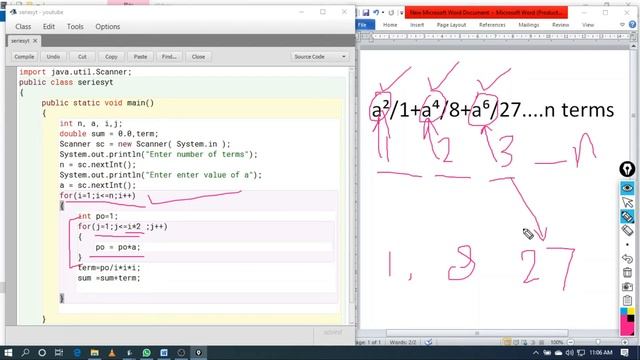Toggle the Epic Pen visibility eye
Image resolution: width=640 pixels, height=360 pixels.
(627, 188)
